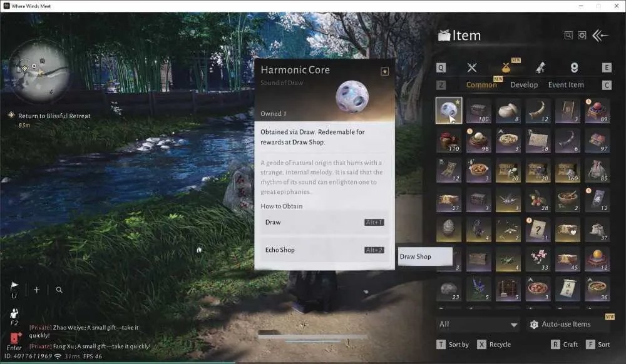Close Item panel with back arrow
This screenshot has height=364, width=626.
(600, 36)
